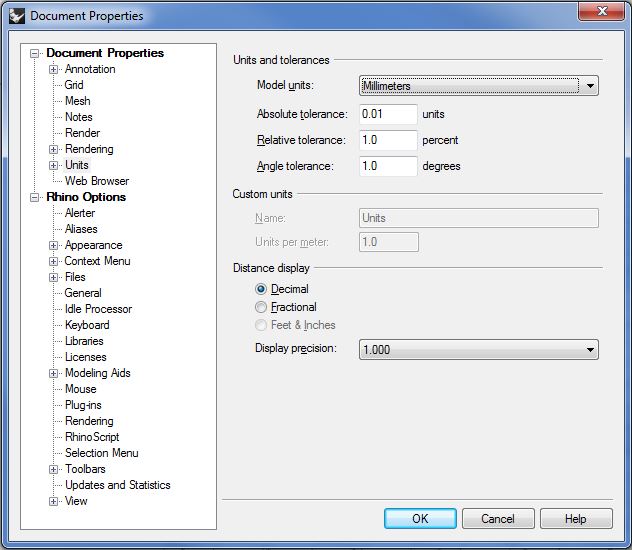
Task: Click the Rhino icon in the title bar
Action: tap(17, 16)
